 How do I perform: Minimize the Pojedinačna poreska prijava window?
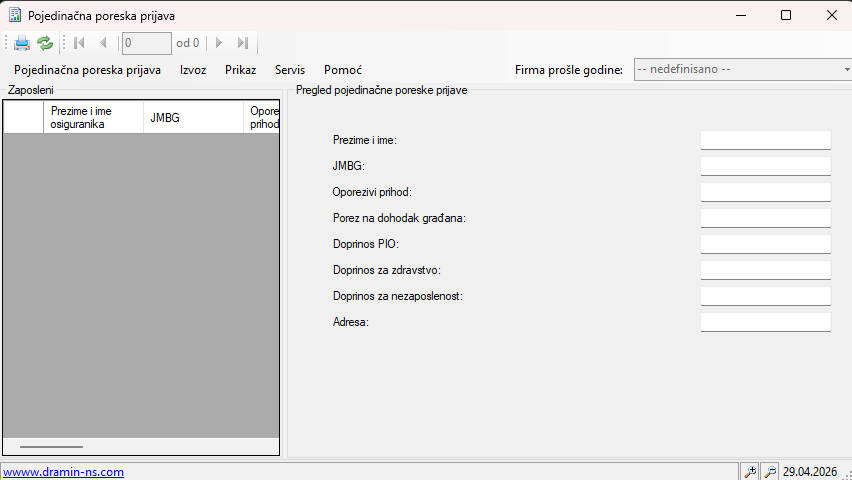[741, 15]
